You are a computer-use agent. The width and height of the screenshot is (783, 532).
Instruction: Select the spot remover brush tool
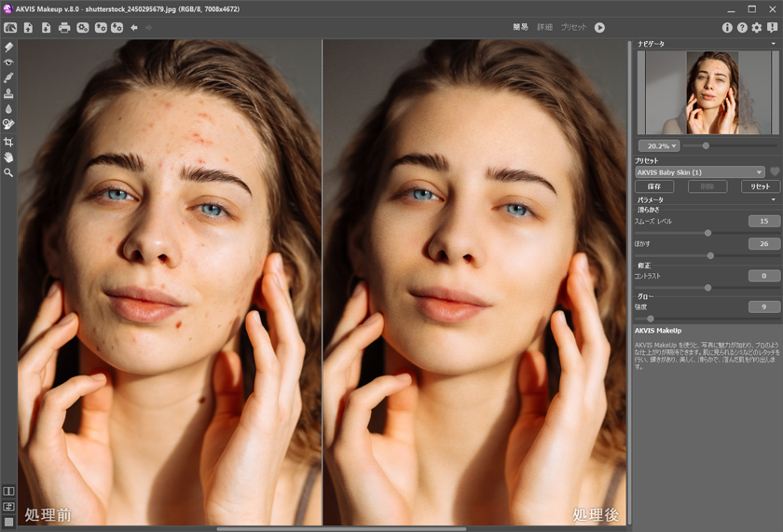(8, 78)
